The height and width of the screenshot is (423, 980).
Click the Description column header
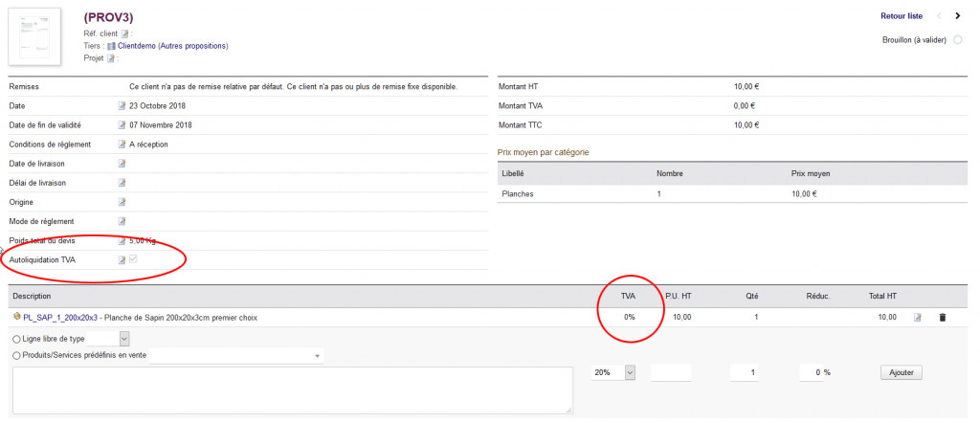click(x=32, y=296)
